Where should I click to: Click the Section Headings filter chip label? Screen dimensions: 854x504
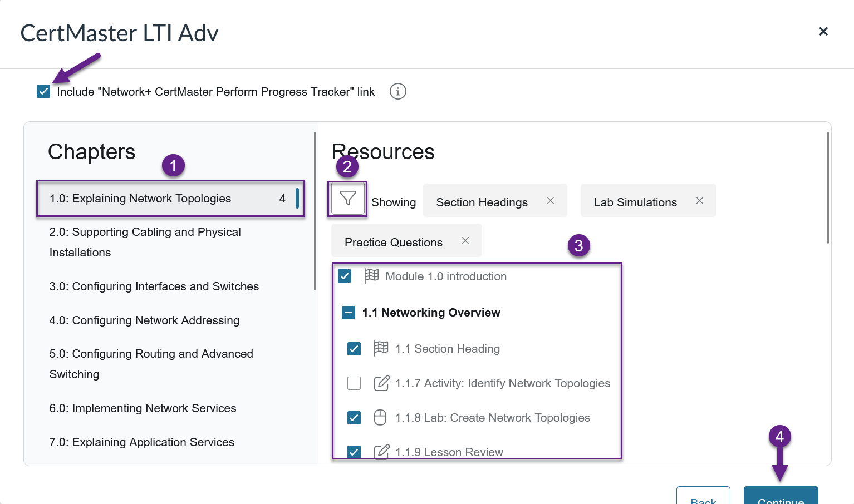click(x=482, y=202)
